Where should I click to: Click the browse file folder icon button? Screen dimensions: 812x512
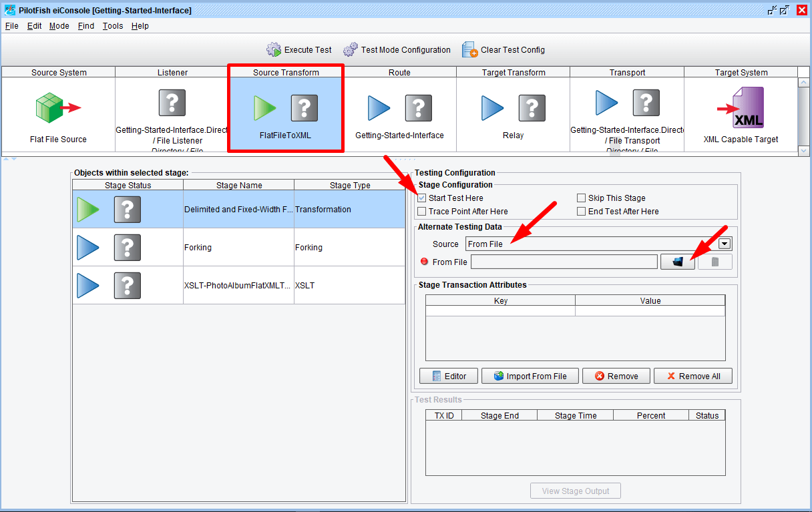[x=678, y=262]
